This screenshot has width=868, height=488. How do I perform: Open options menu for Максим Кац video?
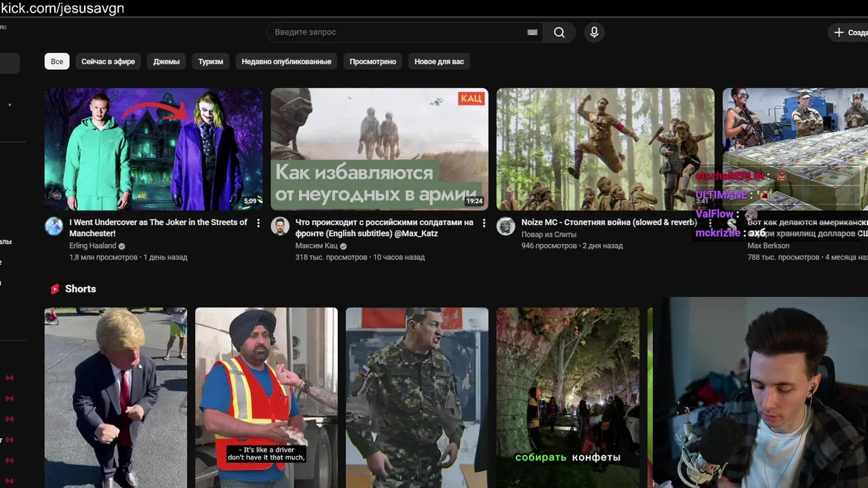(484, 223)
